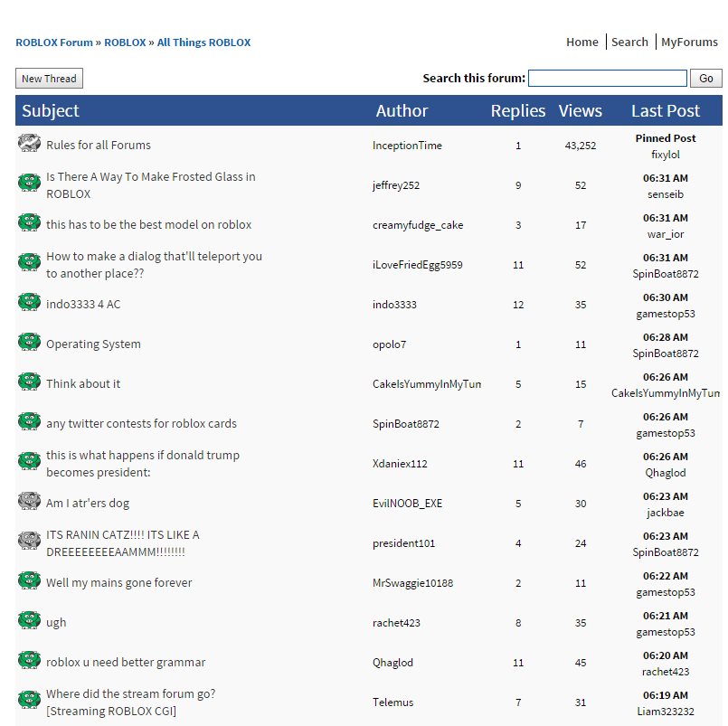Go to Home in top navigation

point(582,42)
